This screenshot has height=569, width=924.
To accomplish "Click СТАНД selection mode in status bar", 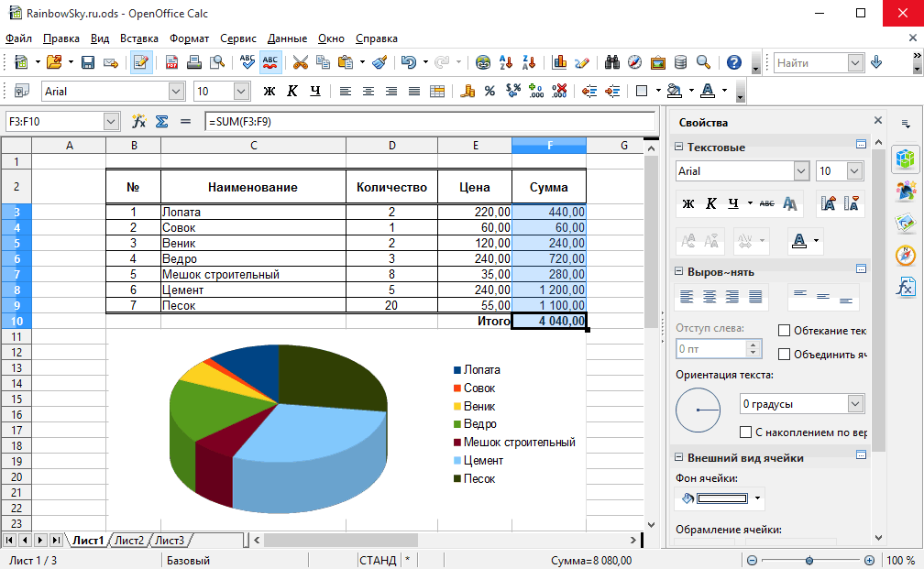I will tap(378, 560).
